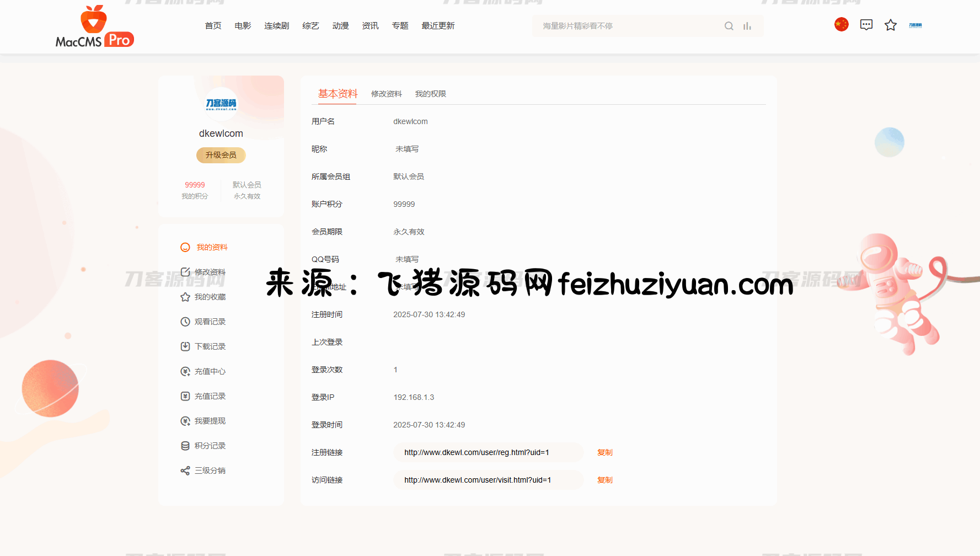980x556 pixels.
Task: Click the search magnifier icon
Action: point(729,26)
